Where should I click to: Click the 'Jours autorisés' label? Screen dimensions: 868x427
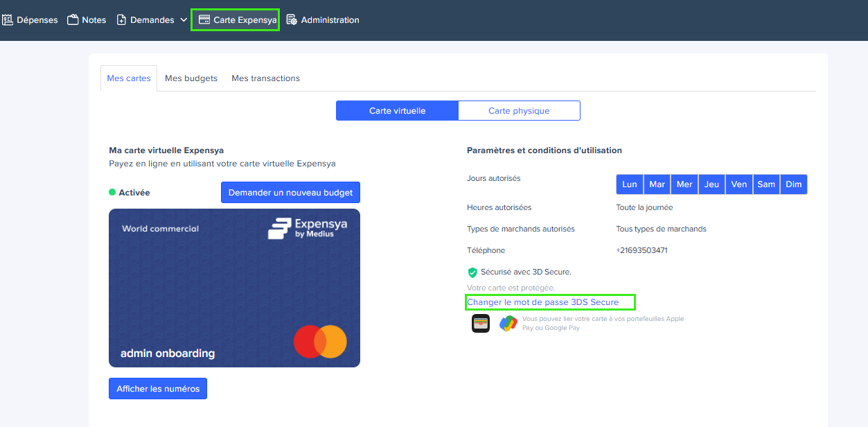coord(494,178)
